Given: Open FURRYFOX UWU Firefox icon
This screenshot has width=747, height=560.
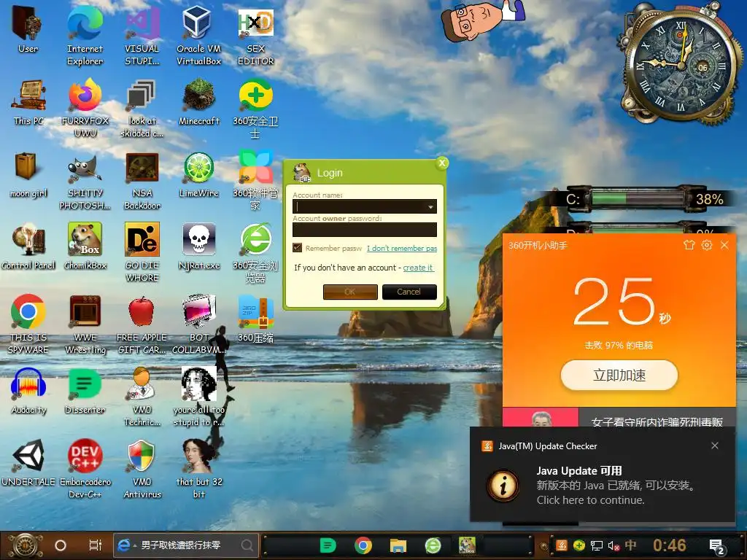Looking at the screenshot, I should point(85,108).
